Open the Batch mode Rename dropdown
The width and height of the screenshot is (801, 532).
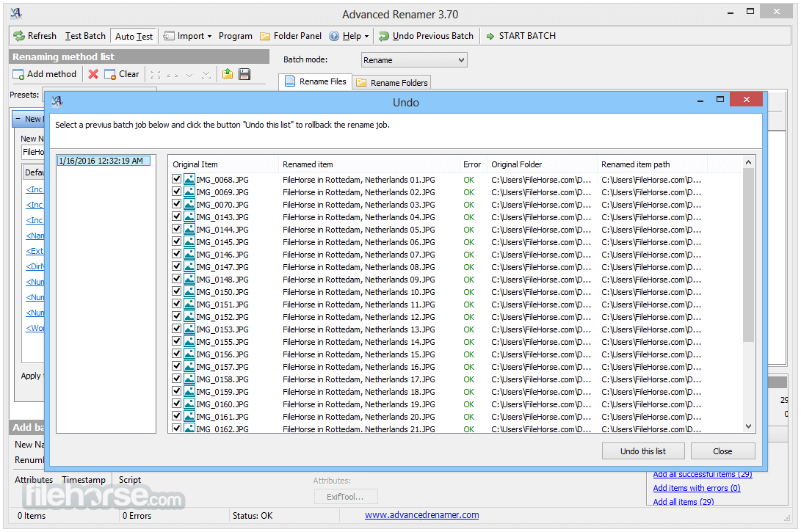(414, 59)
